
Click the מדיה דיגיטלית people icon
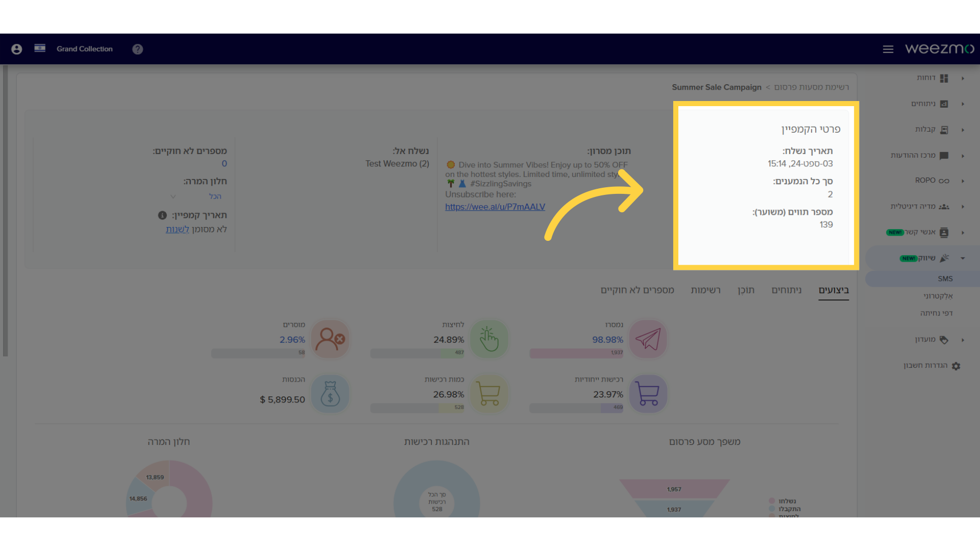[x=944, y=207]
